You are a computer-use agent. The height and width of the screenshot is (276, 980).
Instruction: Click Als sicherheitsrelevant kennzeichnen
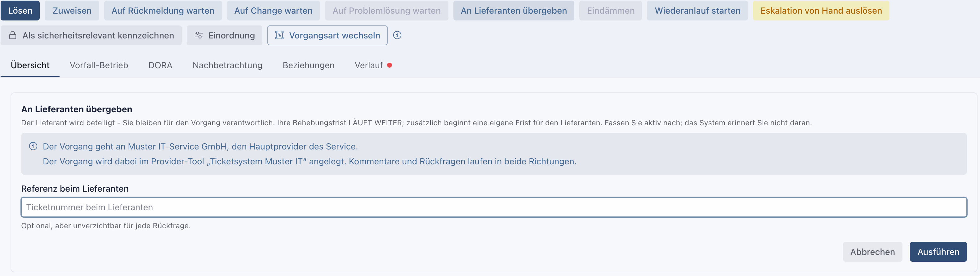[91, 35]
